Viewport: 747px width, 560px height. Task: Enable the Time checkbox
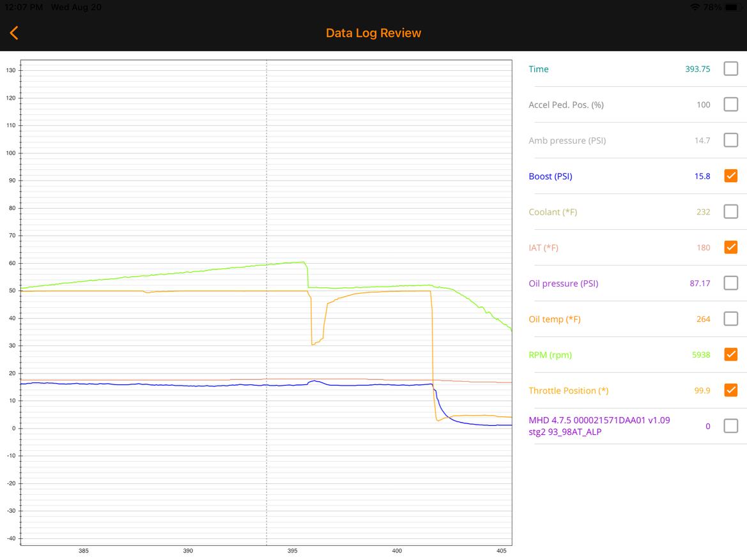click(x=730, y=69)
